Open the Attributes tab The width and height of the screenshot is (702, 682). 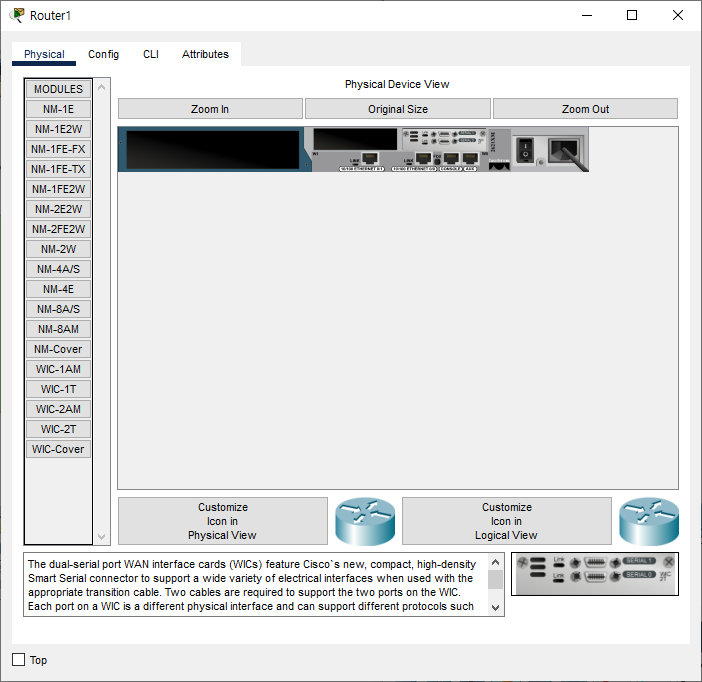pyautogui.click(x=205, y=54)
